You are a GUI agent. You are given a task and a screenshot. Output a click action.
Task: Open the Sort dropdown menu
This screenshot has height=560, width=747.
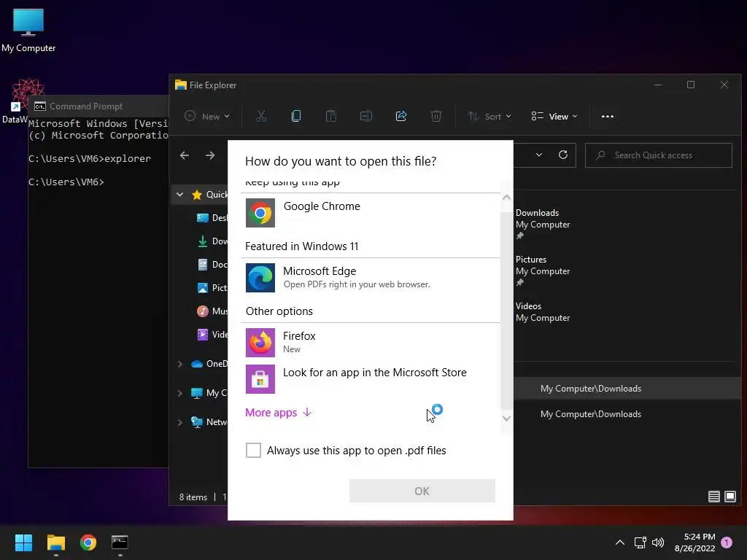pyautogui.click(x=489, y=116)
